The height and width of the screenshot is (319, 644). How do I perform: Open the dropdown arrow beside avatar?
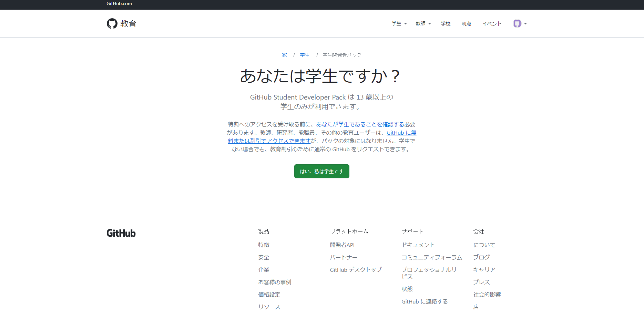525,24
